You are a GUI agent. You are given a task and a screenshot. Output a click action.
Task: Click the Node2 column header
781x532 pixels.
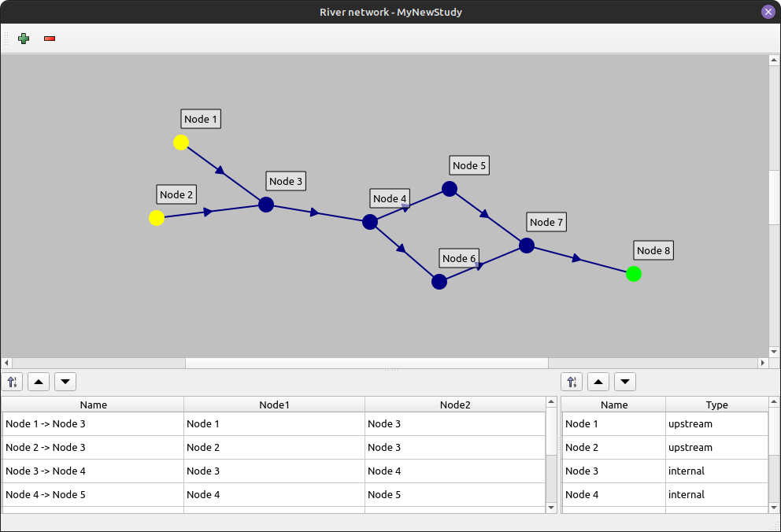(455, 405)
